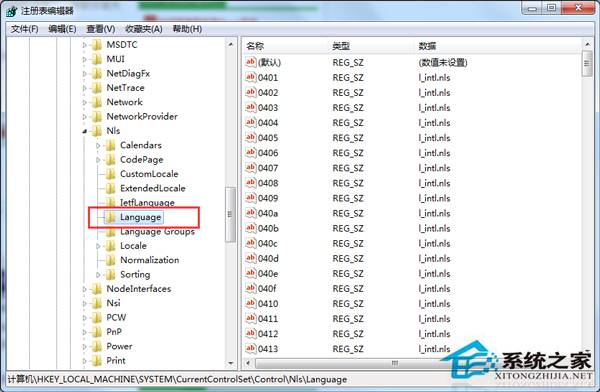Screen dimensions: 600x392
Task: Click the (默认) string value icon
Action: point(251,62)
